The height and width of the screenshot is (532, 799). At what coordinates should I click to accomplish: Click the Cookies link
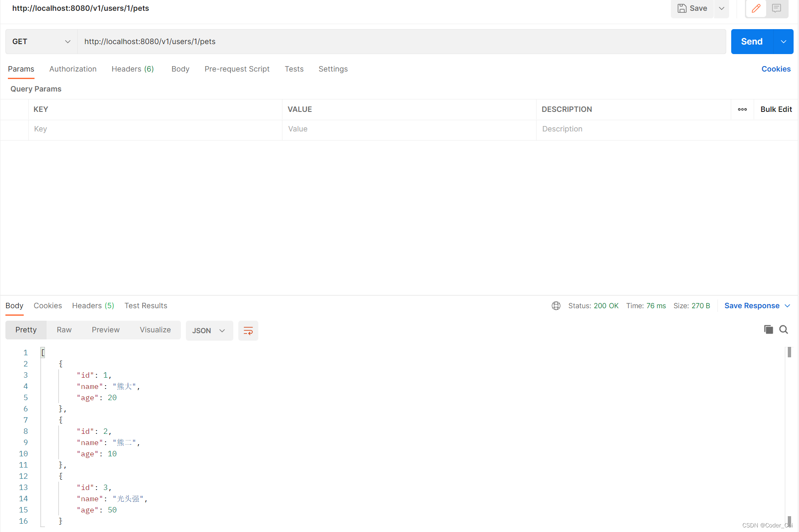(776, 69)
